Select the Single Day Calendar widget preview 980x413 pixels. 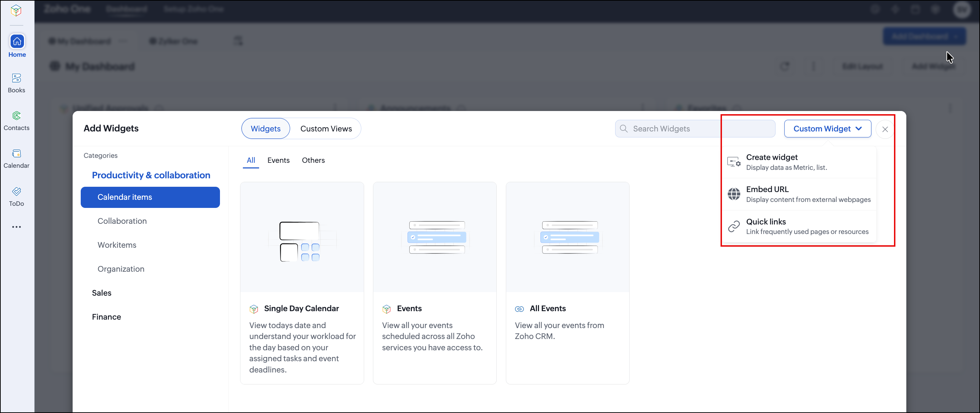[x=302, y=237]
